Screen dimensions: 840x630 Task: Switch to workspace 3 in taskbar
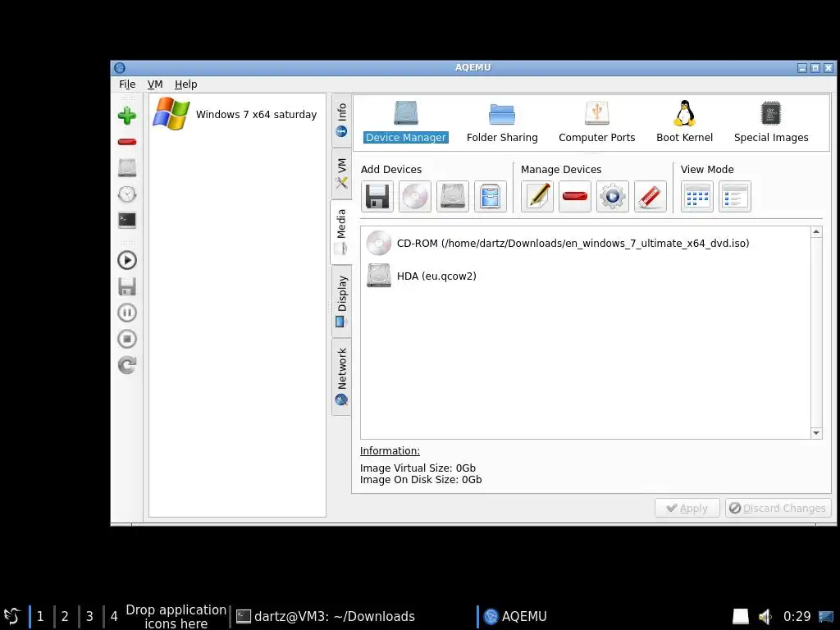pos(89,616)
